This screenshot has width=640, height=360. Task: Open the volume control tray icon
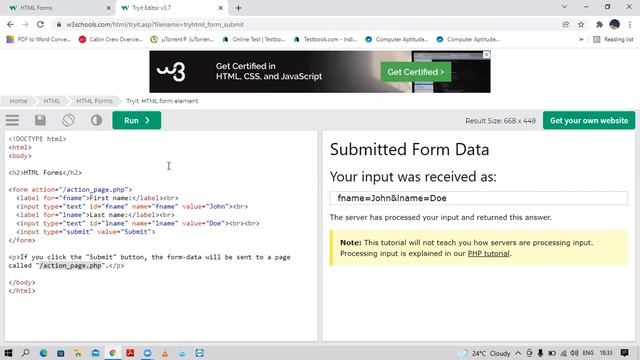click(x=575, y=353)
